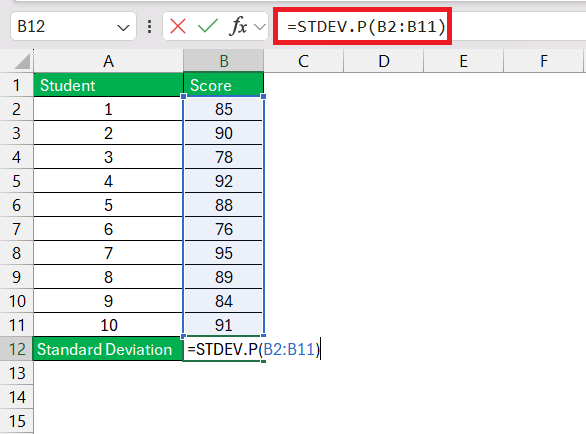Select column F header

tap(543, 61)
